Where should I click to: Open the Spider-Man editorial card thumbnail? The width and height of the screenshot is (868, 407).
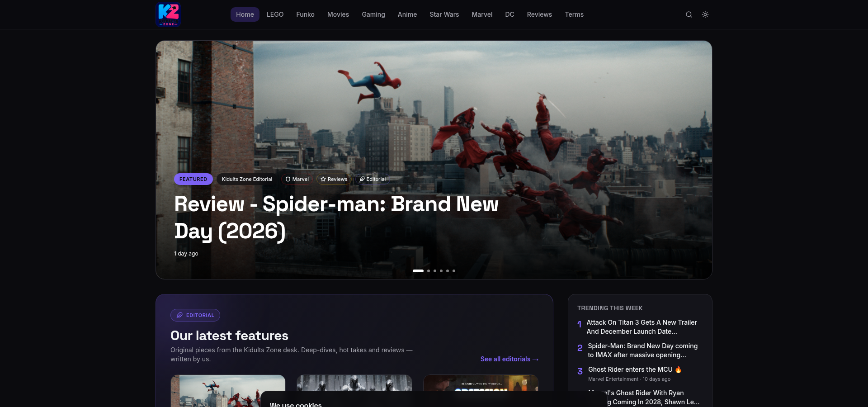tap(228, 391)
